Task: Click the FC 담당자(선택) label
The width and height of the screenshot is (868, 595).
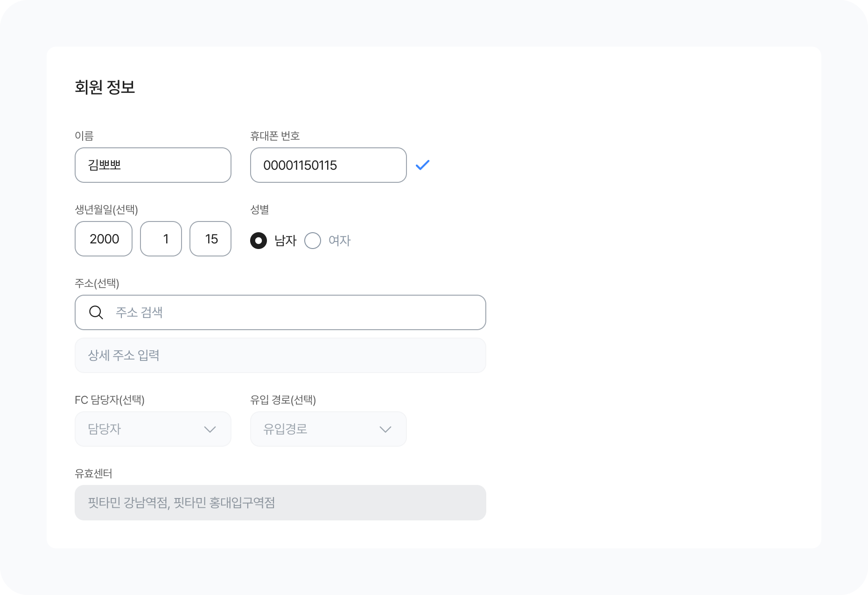Action: click(x=110, y=400)
